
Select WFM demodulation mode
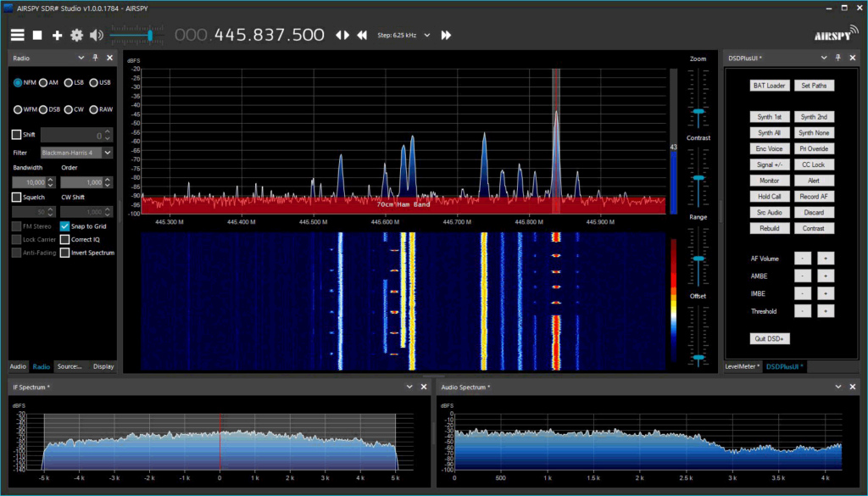pyautogui.click(x=18, y=109)
